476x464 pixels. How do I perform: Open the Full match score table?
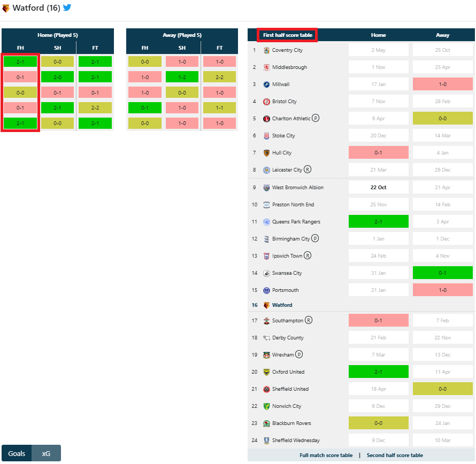pos(326,455)
